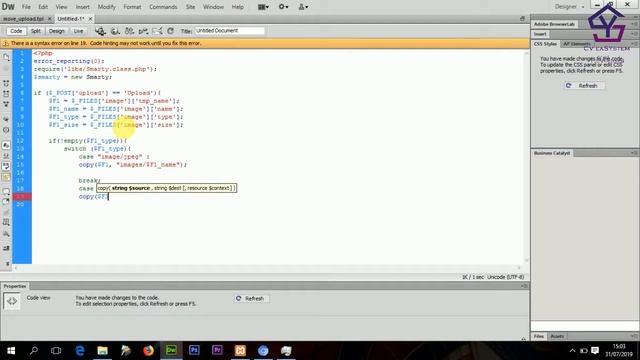The width and height of the screenshot is (640, 360).
Task: Open the Insert menu
Action: point(82,7)
